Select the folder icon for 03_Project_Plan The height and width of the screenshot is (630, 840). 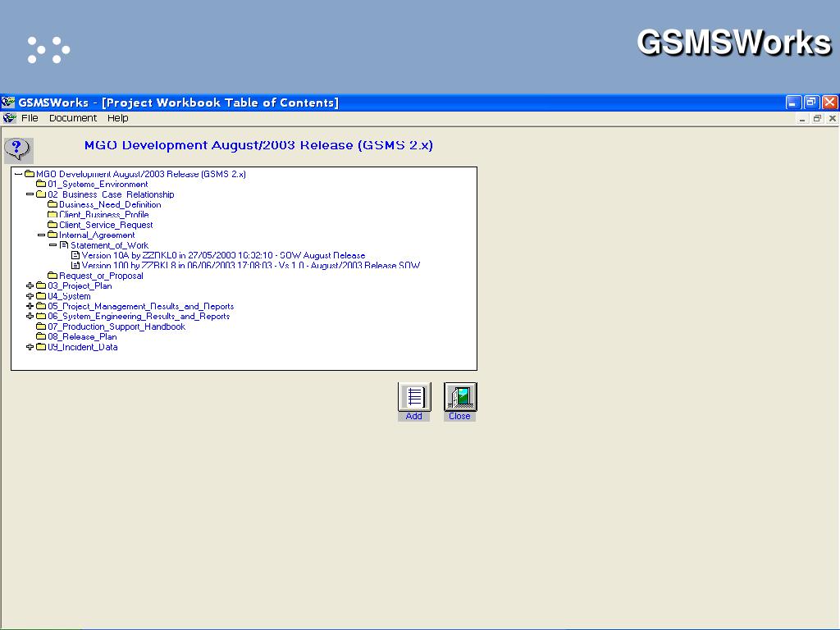tap(41, 285)
